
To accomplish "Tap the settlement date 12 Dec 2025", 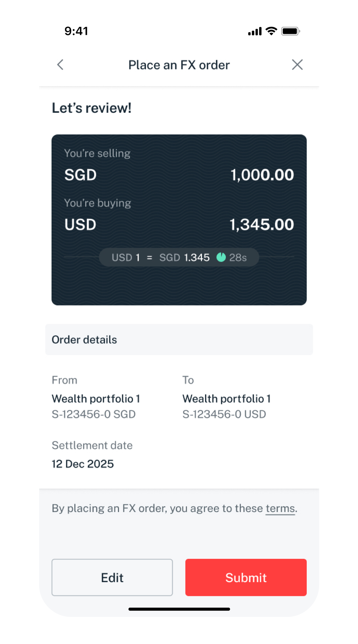I will point(83,464).
